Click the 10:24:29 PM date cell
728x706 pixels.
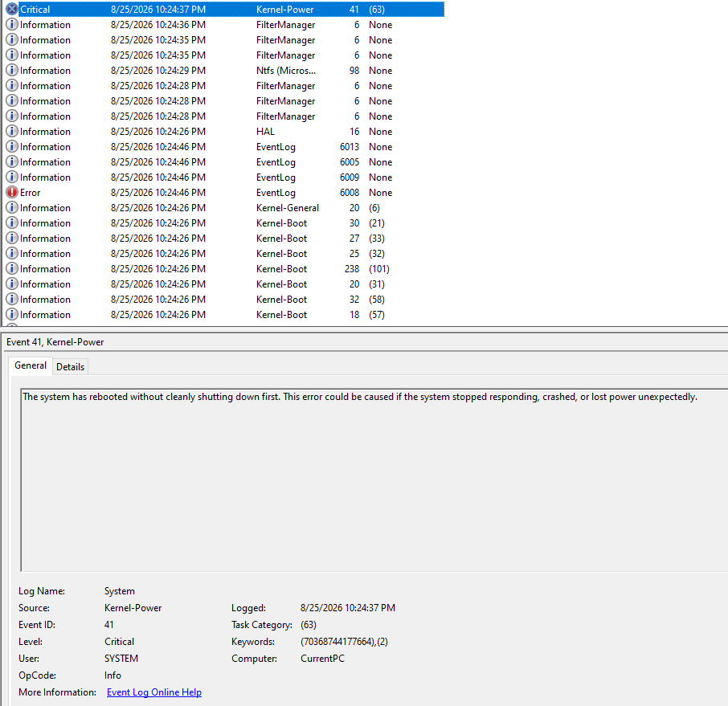(x=157, y=70)
